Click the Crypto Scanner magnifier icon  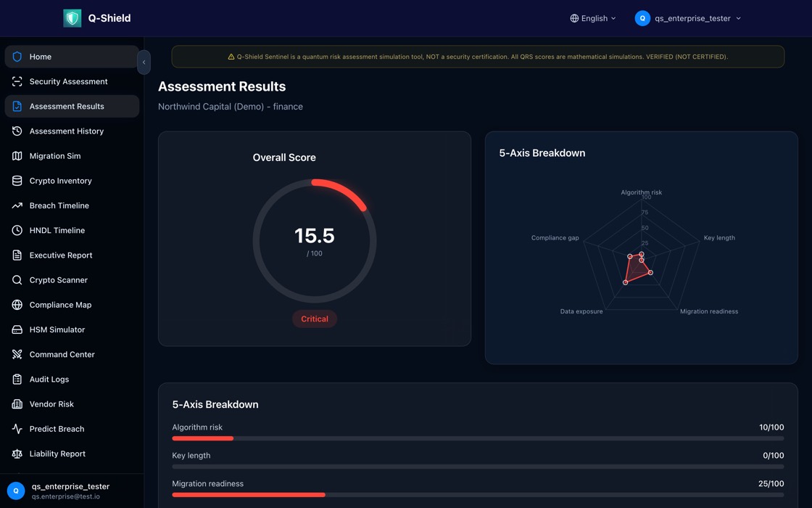[17, 280]
